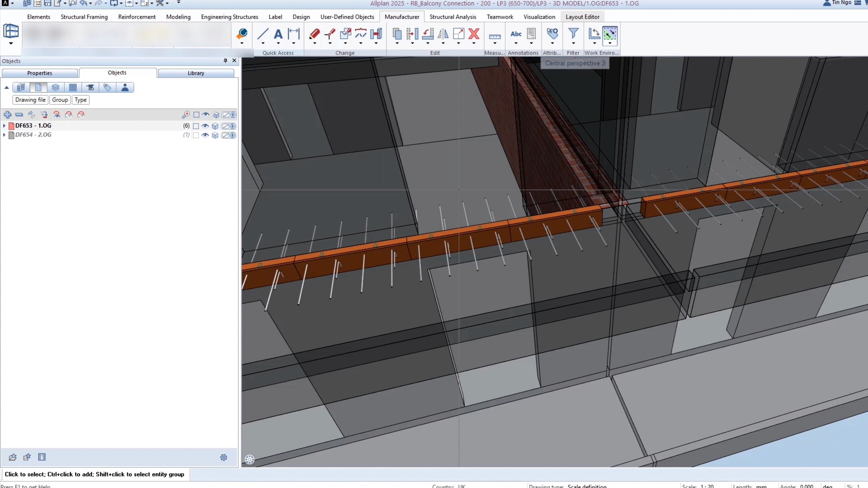Toggle visibility eye for DF653 - 1.OG
Viewport: 868px width, 488px height.
[x=205, y=126]
